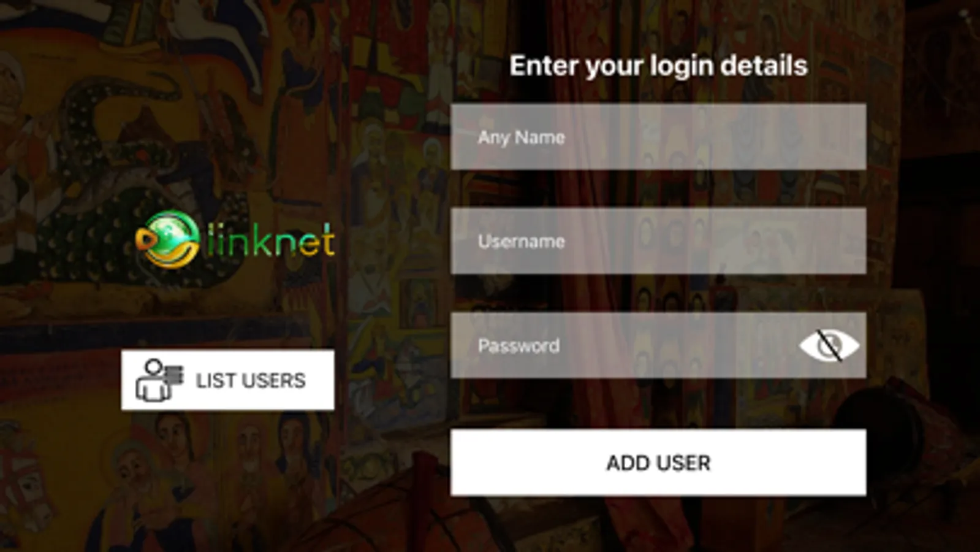Click the linknet globe logo icon
980x552 pixels.
pyautogui.click(x=167, y=240)
